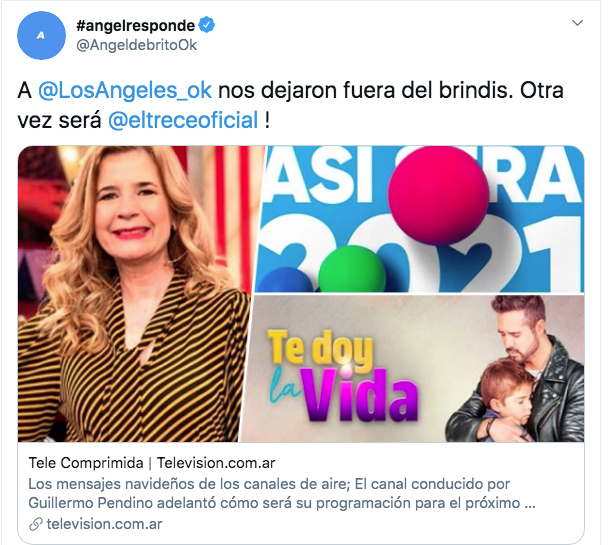608x545 pixels.
Task: Open the #angelresponde profile avatar
Action: (x=41, y=35)
